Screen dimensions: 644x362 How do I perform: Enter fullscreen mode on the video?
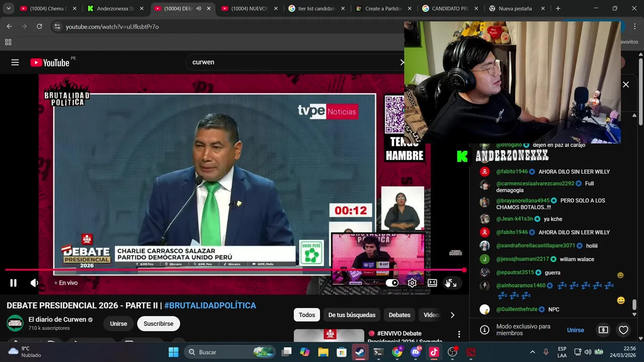coord(452,283)
